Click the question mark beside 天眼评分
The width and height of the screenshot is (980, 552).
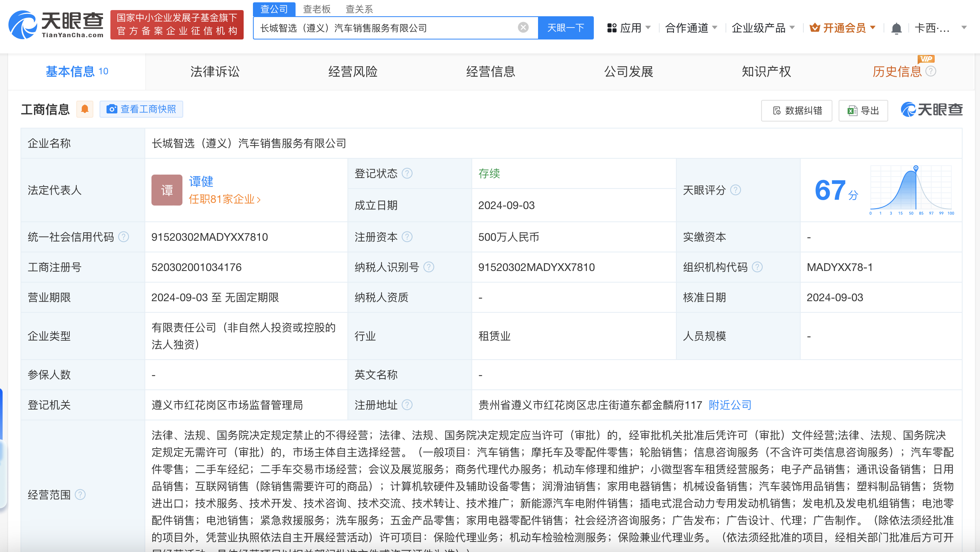(x=736, y=190)
